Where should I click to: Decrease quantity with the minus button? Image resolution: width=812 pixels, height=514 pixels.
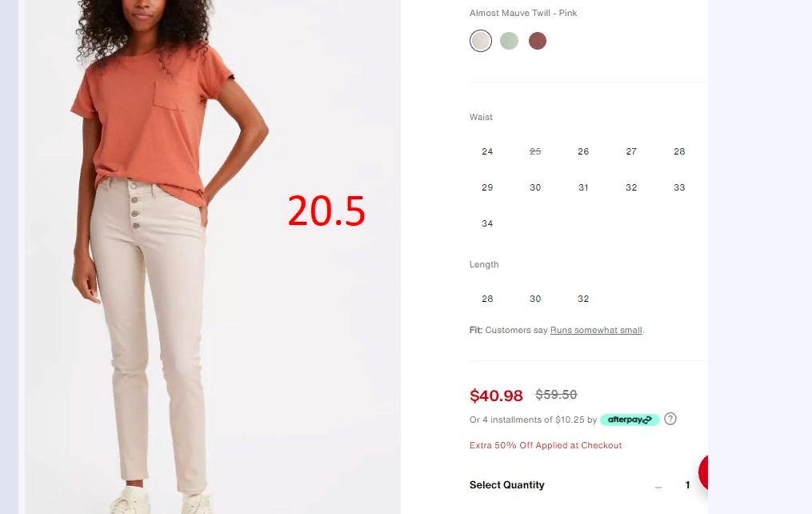point(658,486)
